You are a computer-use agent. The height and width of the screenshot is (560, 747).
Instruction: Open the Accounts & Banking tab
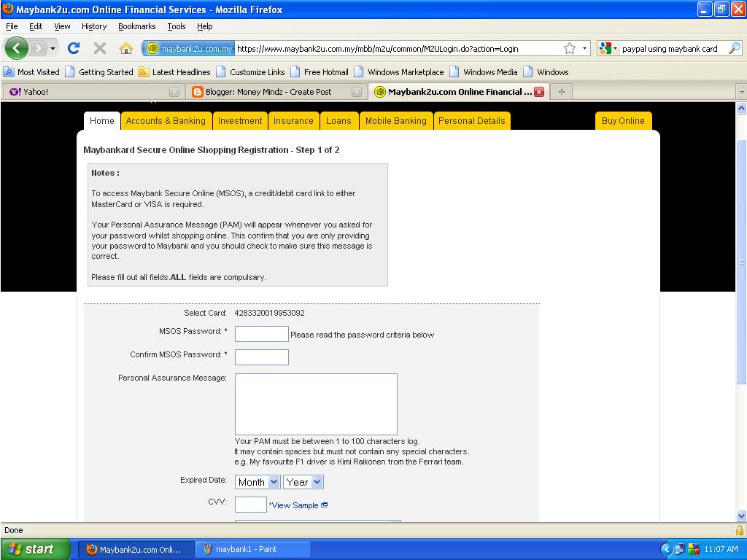166,121
